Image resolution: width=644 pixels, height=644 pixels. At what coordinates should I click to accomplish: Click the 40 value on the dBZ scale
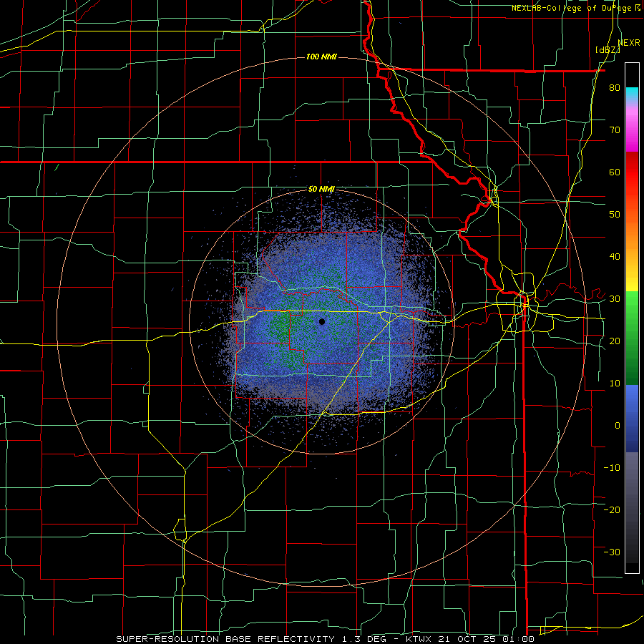(x=615, y=257)
